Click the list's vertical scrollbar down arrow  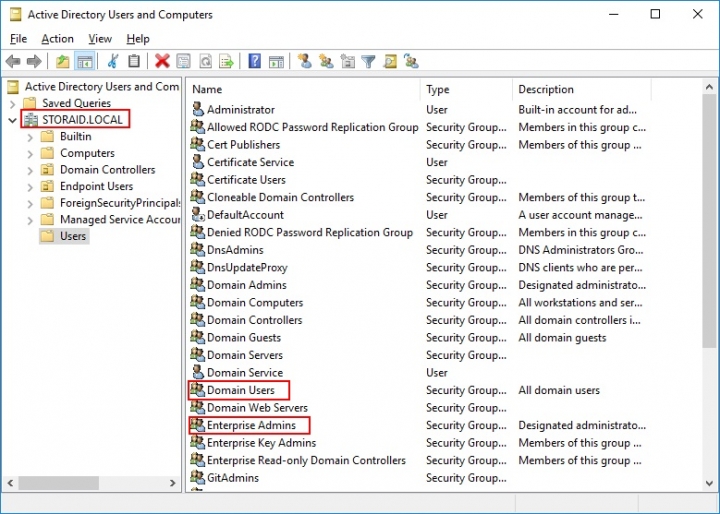point(709,482)
